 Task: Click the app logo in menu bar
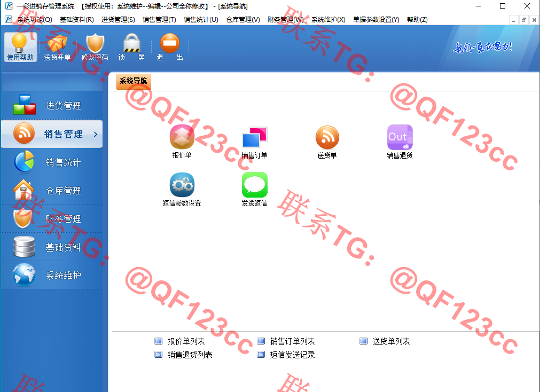9,19
